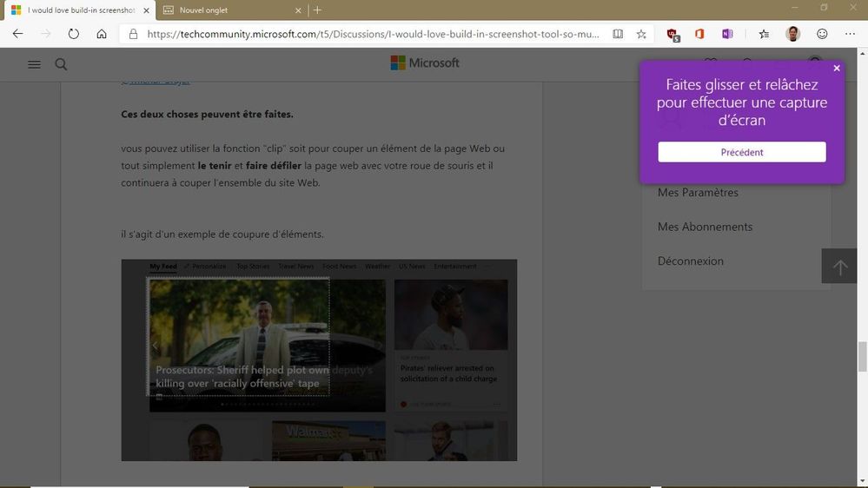Close the purple screenshot prompt
This screenshot has width=868, height=488.
click(837, 68)
